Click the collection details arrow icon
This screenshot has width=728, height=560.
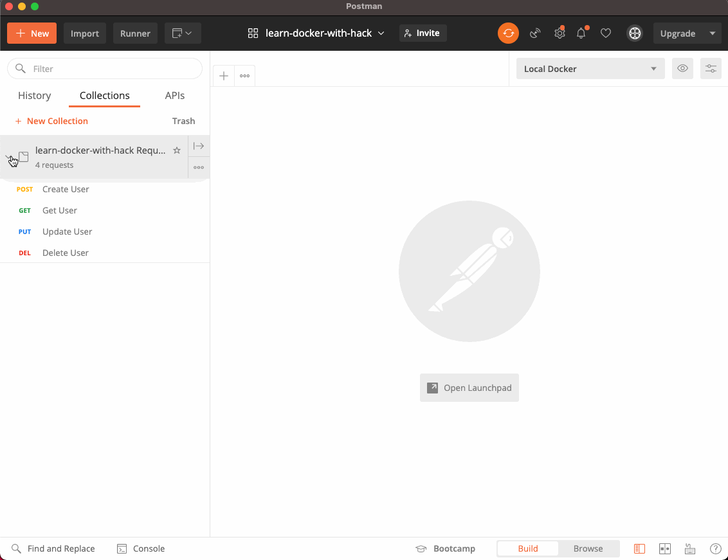coord(199,147)
